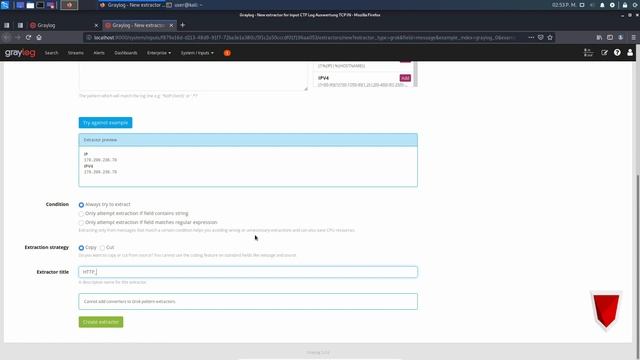Screen dimensions: 640x360
Task: Choose Cut extraction strategy
Action: click(x=102, y=248)
